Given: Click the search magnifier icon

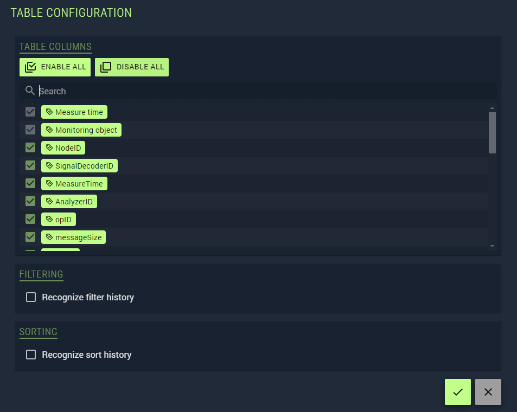Looking at the screenshot, I should pos(30,91).
